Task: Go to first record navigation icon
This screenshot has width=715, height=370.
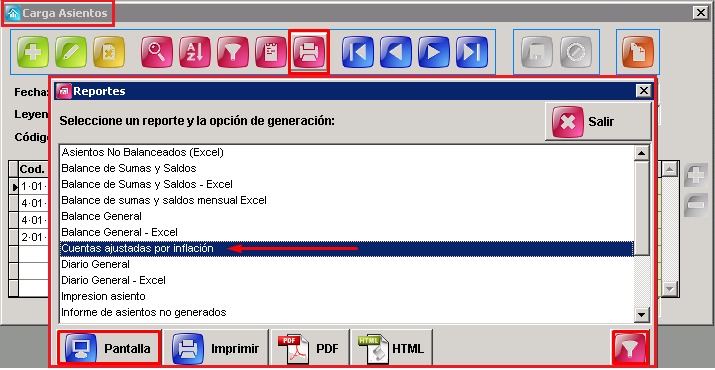Action: [x=358, y=52]
